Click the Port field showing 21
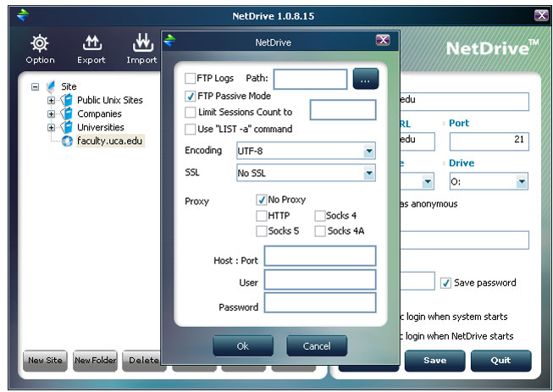This screenshot has width=553, height=392. click(489, 141)
